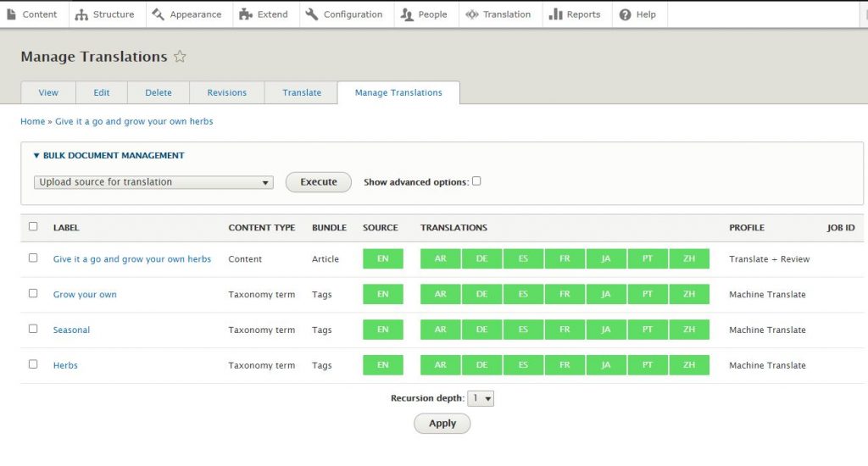The image size is (868, 466).
Task: Open the Recursion depth dropdown
Action: tap(481, 398)
